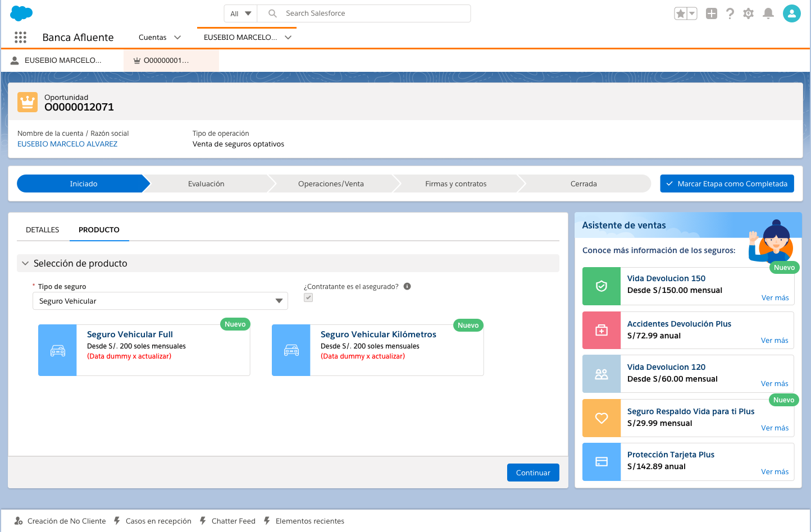Click the Iniciado stage
The height and width of the screenshot is (532, 811).
tap(84, 184)
